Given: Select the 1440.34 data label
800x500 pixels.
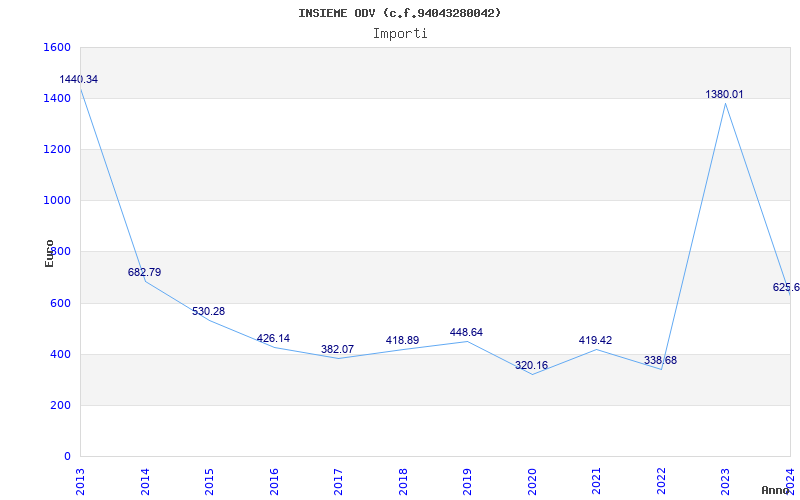Looking at the screenshot, I should tap(79, 79).
